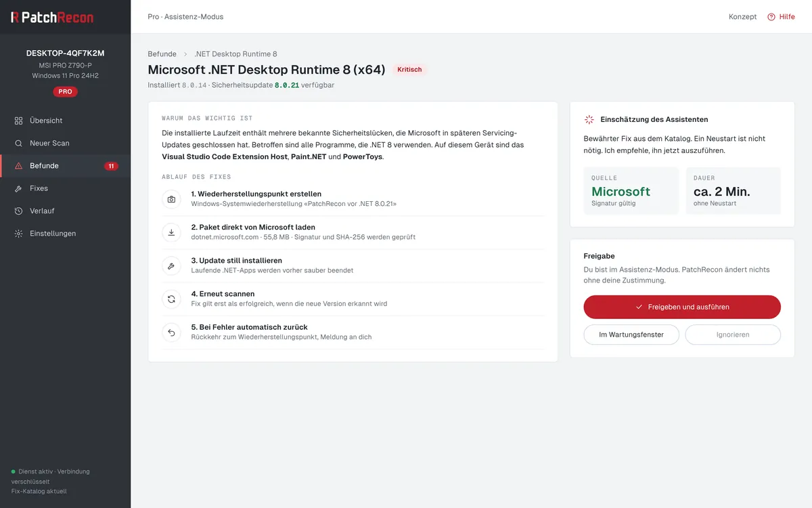Choose Im Wartungsfenster button
812x508 pixels.
click(631, 335)
